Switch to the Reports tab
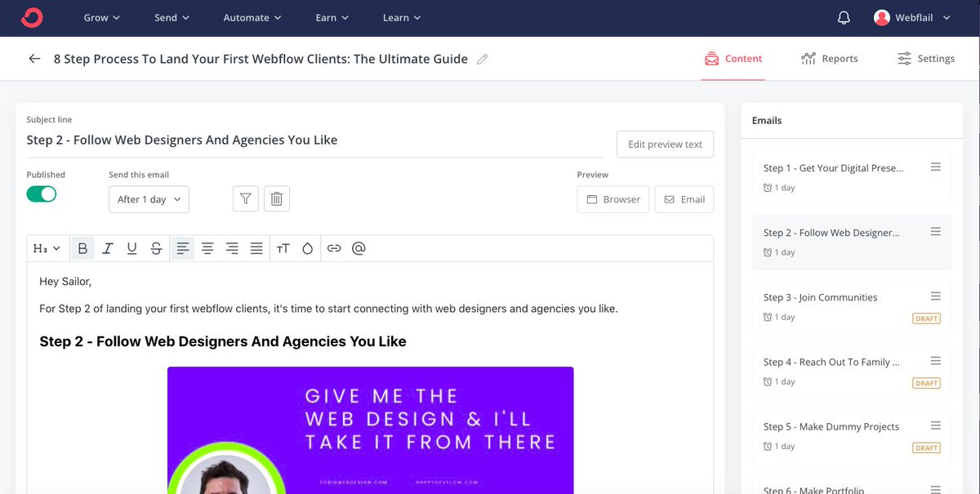This screenshot has width=980, height=494. [829, 59]
